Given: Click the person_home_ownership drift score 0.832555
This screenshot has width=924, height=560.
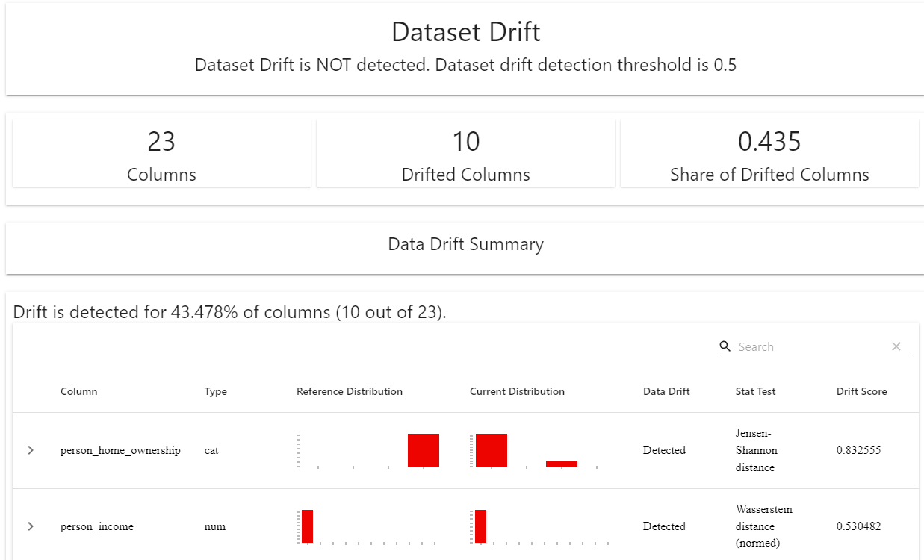Looking at the screenshot, I should 859,450.
